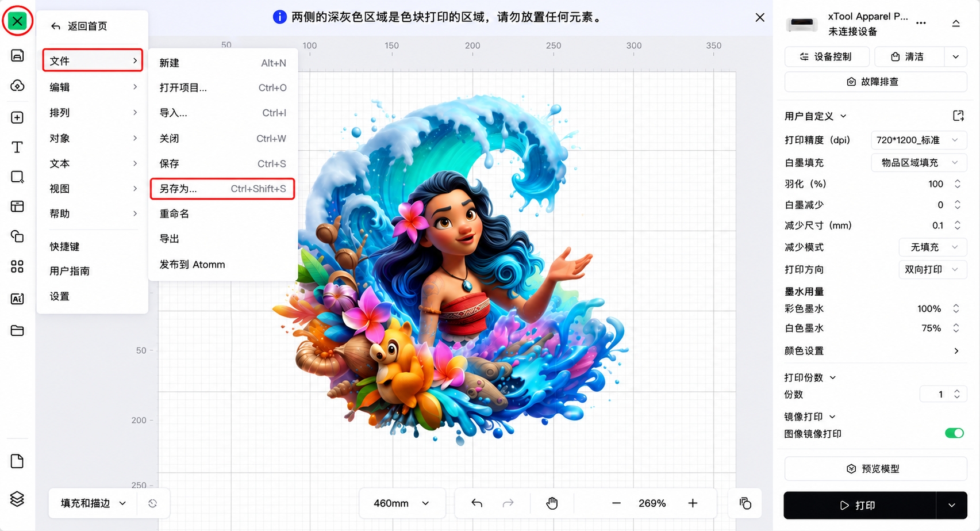Select the hand pan tool

[x=552, y=503]
